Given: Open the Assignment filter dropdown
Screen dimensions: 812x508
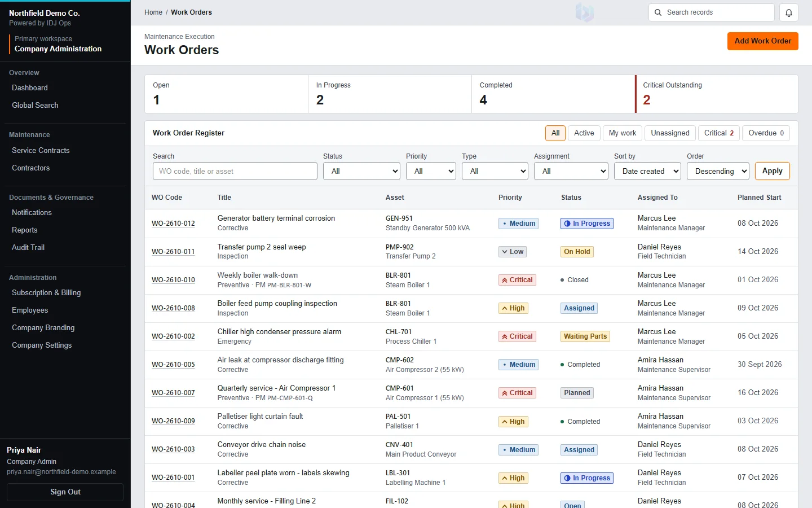Looking at the screenshot, I should (x=571, y=171).
